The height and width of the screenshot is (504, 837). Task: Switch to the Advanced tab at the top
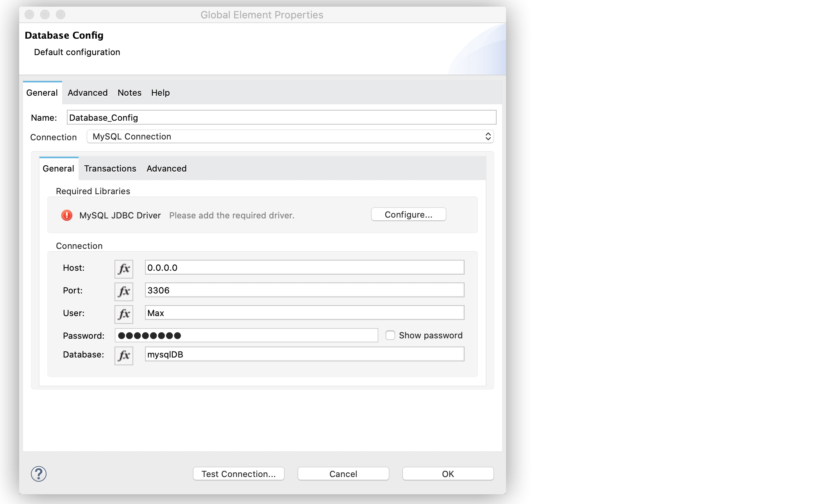click(87, 93)
